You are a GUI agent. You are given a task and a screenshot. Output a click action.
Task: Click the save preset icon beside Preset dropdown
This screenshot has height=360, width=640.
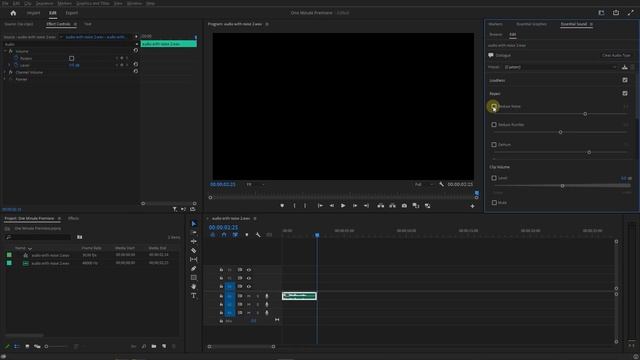[624, 67]
